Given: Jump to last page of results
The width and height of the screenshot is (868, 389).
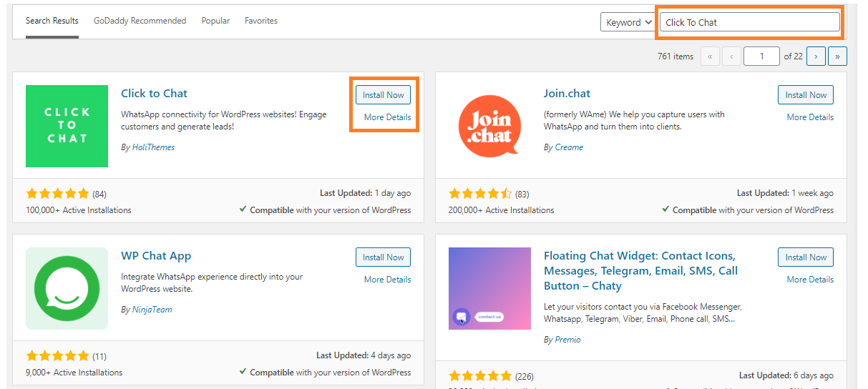Looking at the screenshot, I should tap(838, 56).
